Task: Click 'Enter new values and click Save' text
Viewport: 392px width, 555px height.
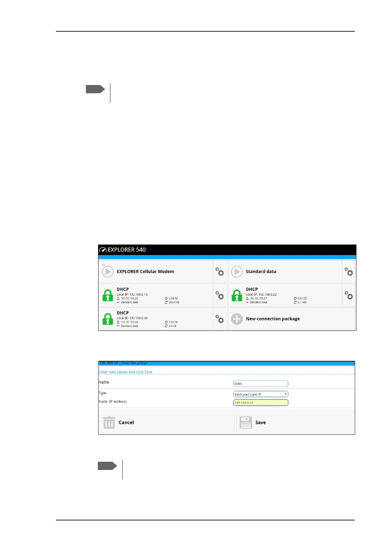Action: [126, 372]
